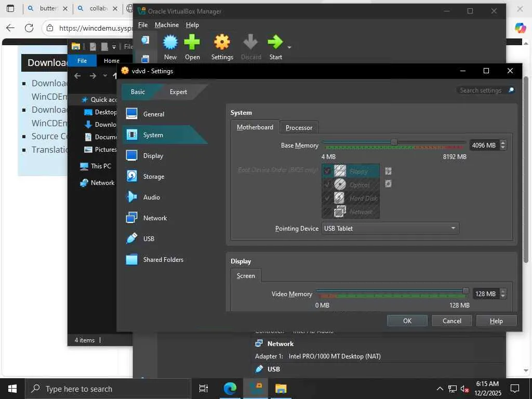Click the Base Memory slider handle

click(x=394, y=142)
